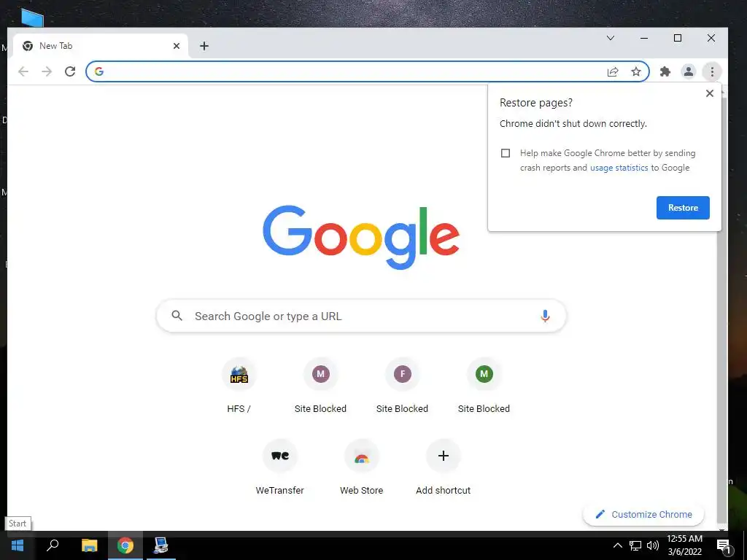Click the Restore button

coord(683,208)
